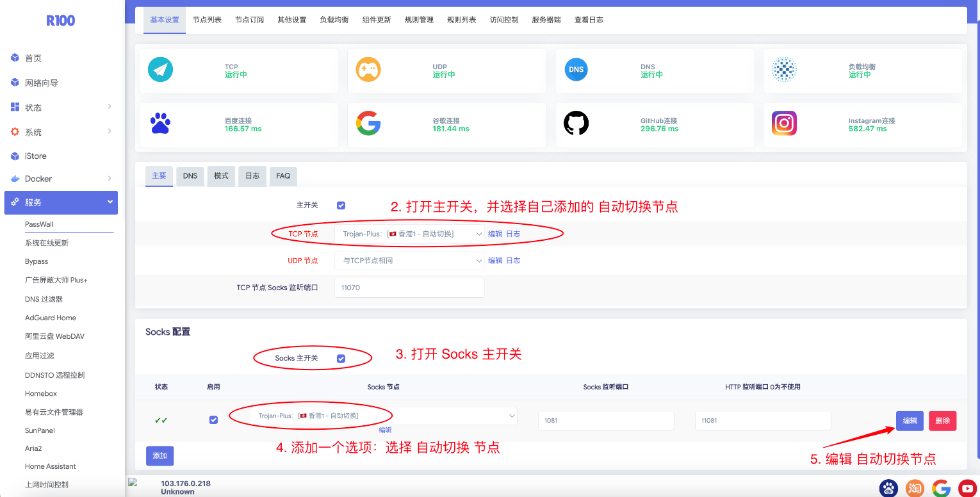Open the UDP 节点 dropdown
Viewport: 980px width, 497px height.
409,261
